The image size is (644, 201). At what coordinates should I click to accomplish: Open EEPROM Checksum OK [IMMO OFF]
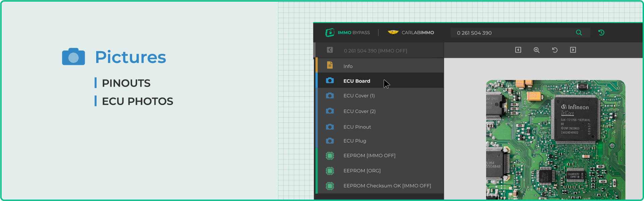(x=387, y=186)
